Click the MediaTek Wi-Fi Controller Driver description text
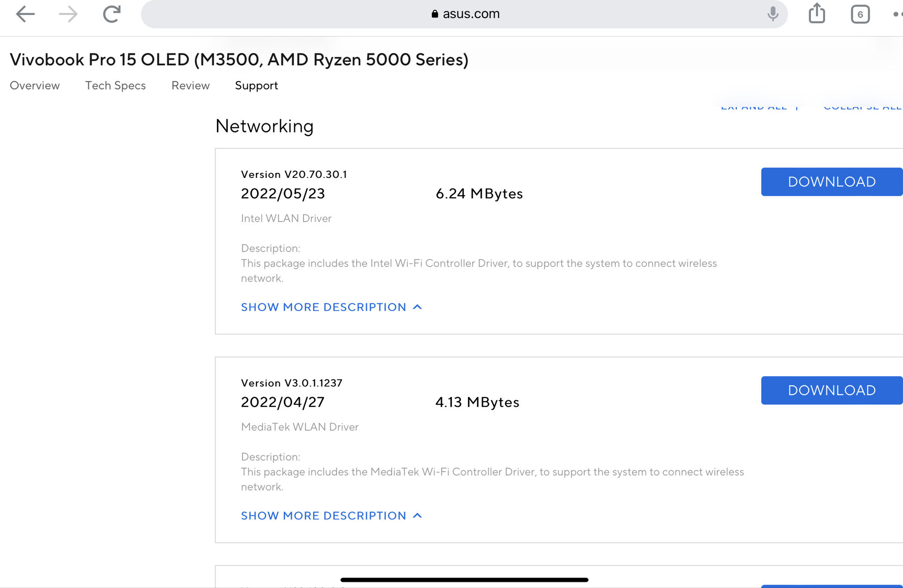Viewport: 903px width, 588px height. (x=492, y=479)
